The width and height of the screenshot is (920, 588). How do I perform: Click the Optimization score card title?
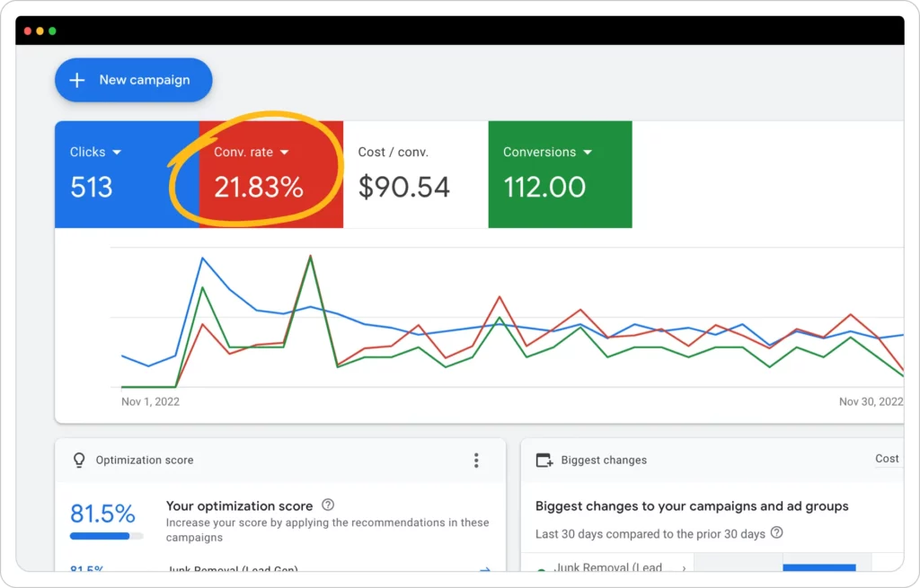[145, 461]
